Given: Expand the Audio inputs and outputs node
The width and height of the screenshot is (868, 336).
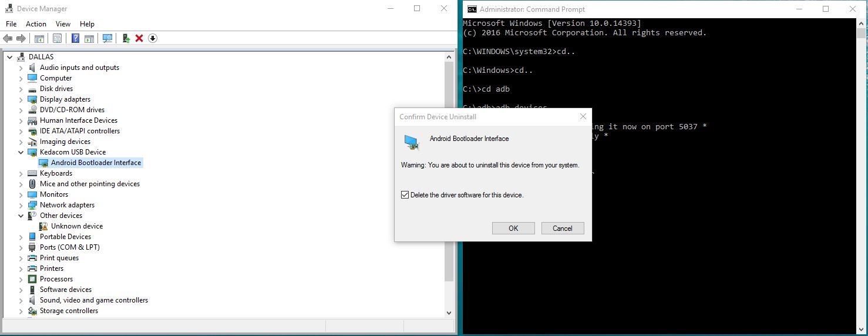Looking at the screenshot, I should click(21, 68).
